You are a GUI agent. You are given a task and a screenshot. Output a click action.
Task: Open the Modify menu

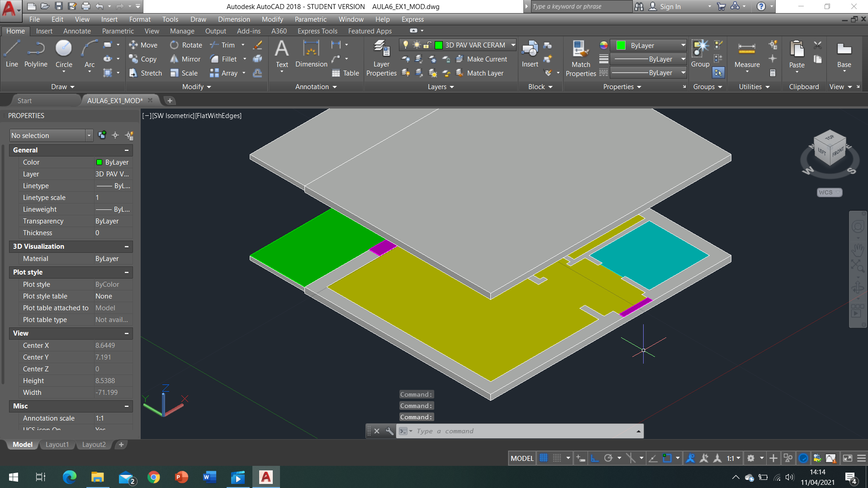point(272,19)
